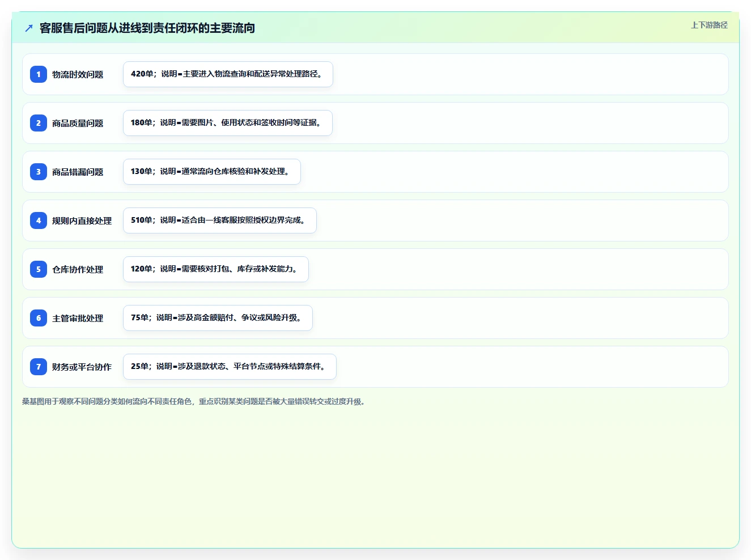The height and width of the screenshot is (560, 751).
Task: Select the 物流时效问题 row label
Action: click(78, 74)
